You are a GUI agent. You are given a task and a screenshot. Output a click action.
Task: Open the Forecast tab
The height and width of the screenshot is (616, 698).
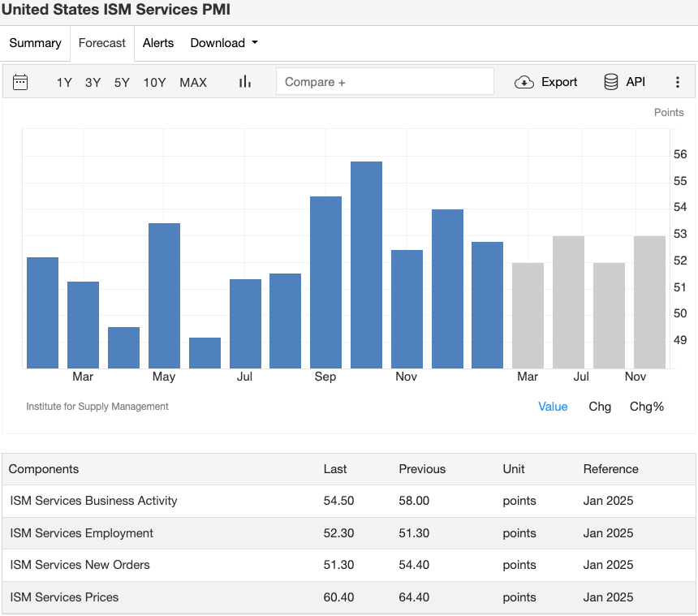coord(102,43)
